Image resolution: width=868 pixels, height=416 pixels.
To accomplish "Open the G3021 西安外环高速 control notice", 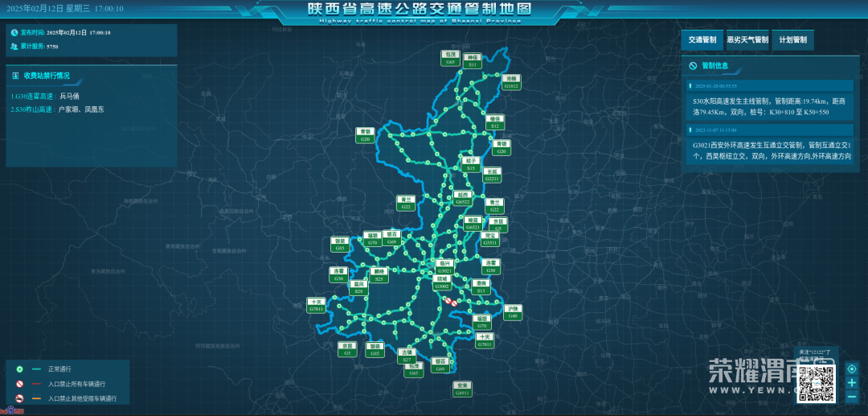I will click(769, 150).
